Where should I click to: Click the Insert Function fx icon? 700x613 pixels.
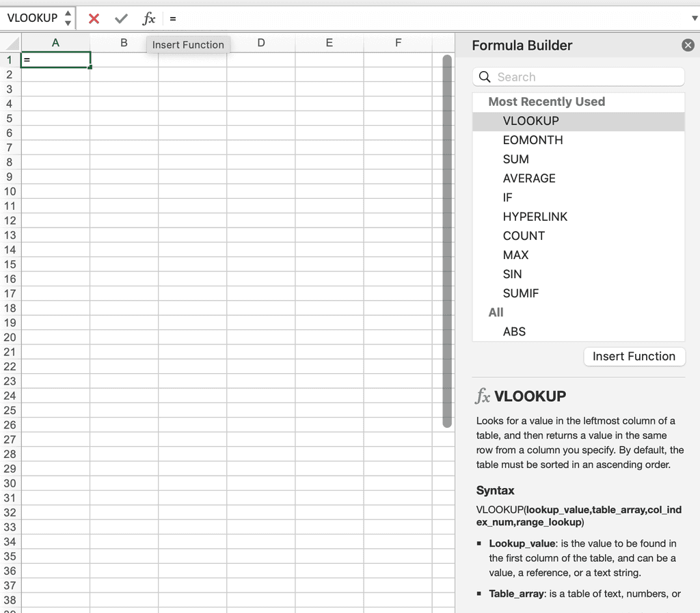(x=148, y=18)
